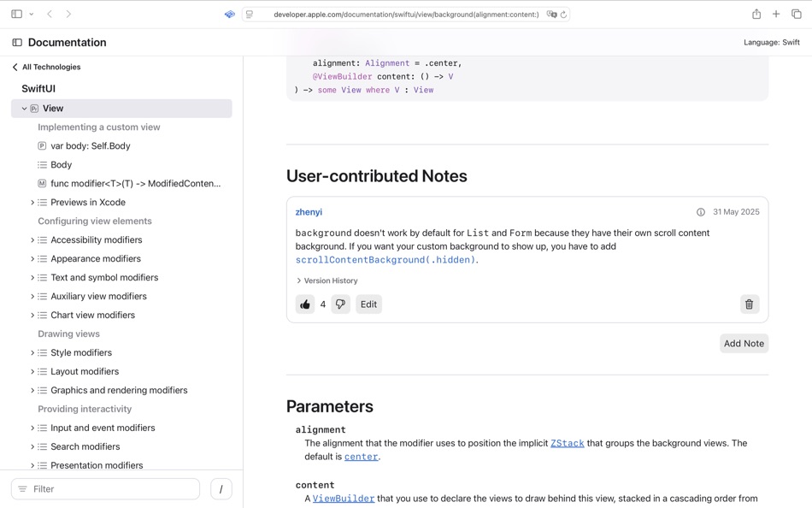Click Alignment type in code block
The height and width of the screenshot is (508, 812).
387,63
